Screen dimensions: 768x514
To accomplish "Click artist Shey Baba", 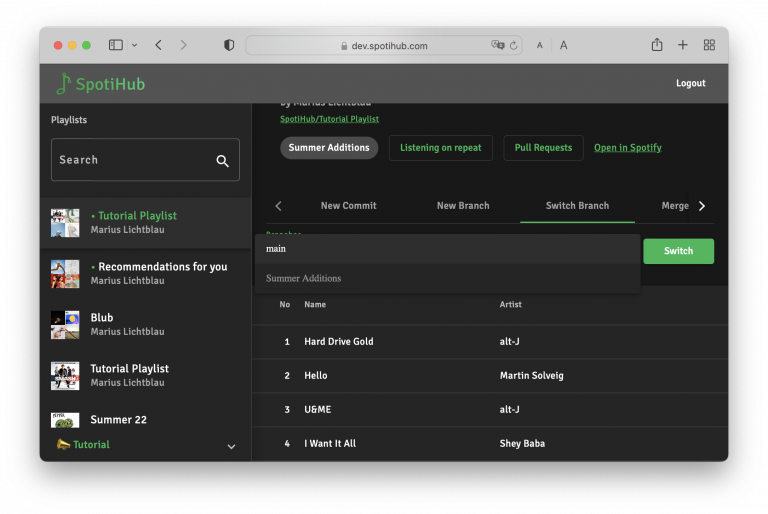I will 522,443.
